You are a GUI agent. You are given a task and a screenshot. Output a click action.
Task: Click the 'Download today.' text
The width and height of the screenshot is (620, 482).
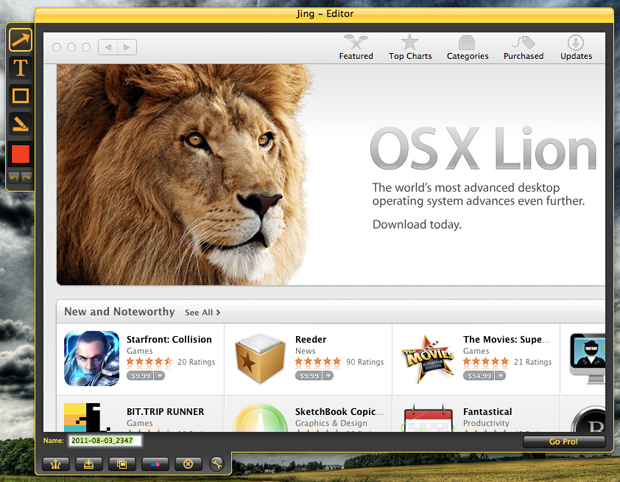click(417, 225)
